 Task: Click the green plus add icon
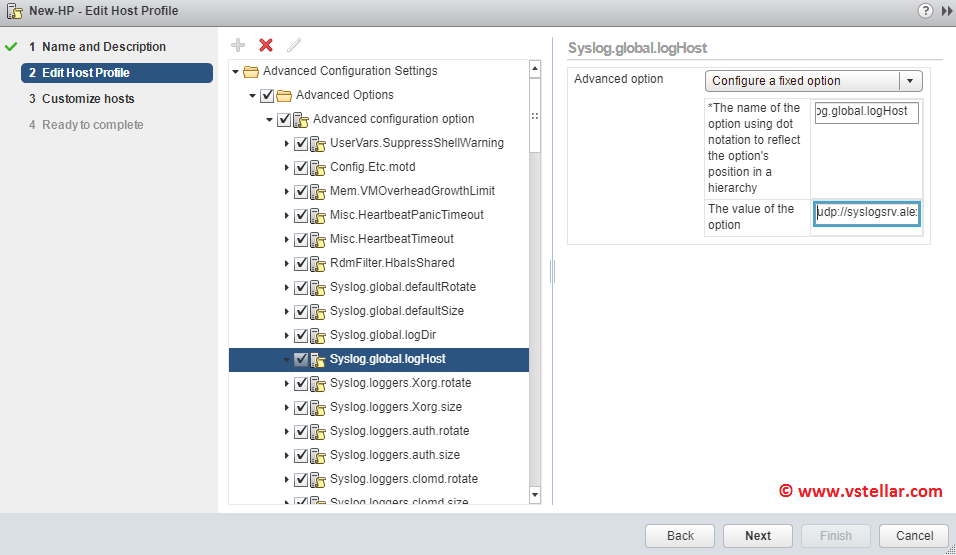click(x=238, y=45)
